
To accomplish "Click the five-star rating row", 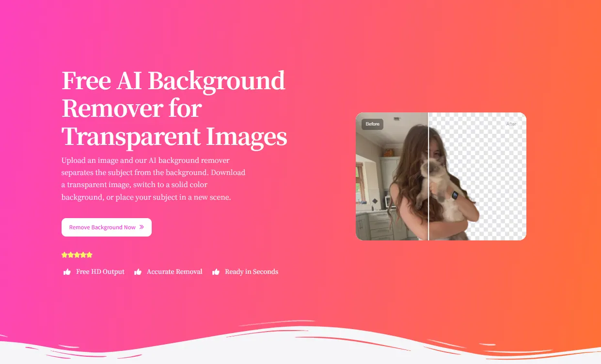I will (x=77, y=255).
